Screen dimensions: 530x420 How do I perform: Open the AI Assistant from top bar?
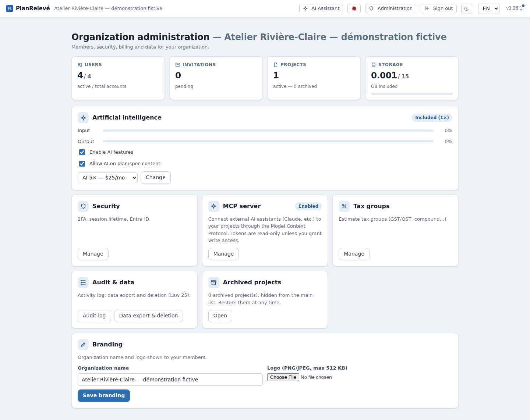[321, 8]
